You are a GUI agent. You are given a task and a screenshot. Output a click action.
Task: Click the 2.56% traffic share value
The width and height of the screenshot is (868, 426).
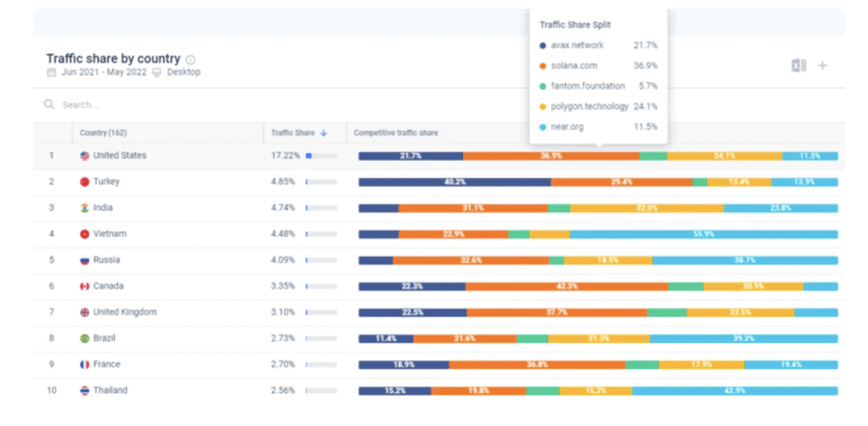[x=283, y=390]
